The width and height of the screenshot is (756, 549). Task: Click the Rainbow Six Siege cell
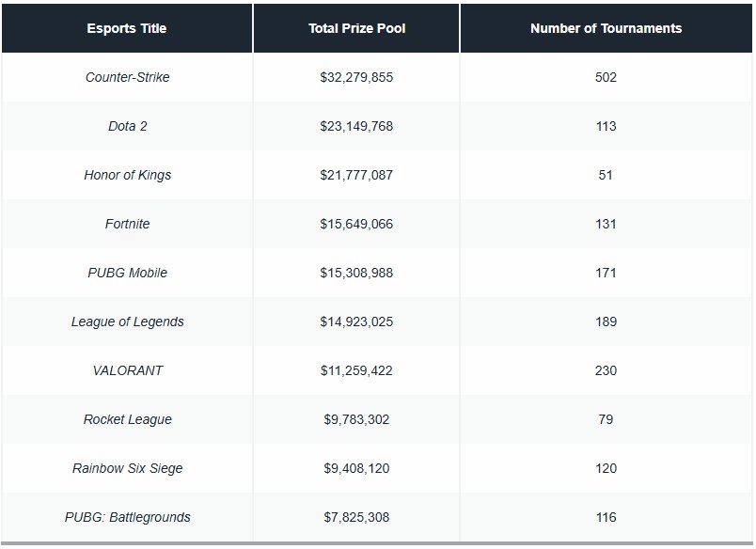[x=127, y=468]
